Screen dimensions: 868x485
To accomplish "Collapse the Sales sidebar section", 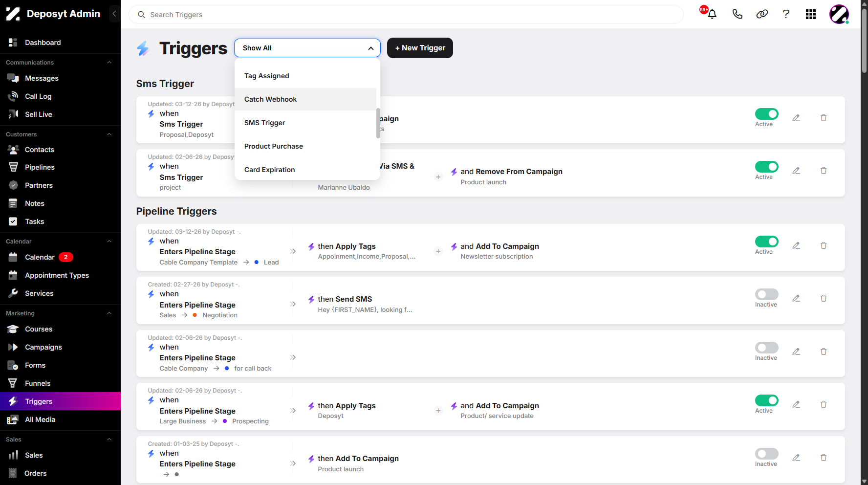I will click(109, 440).
